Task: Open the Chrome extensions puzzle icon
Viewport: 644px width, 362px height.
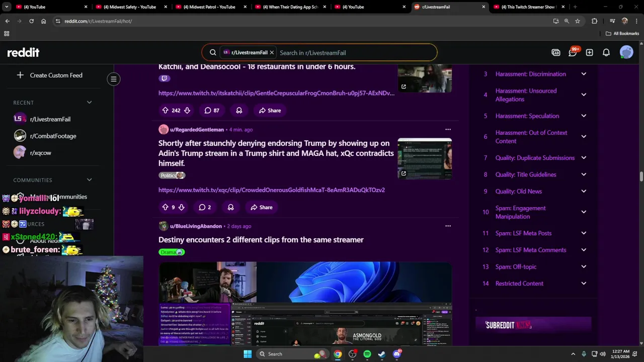Action: click(594, 21)
